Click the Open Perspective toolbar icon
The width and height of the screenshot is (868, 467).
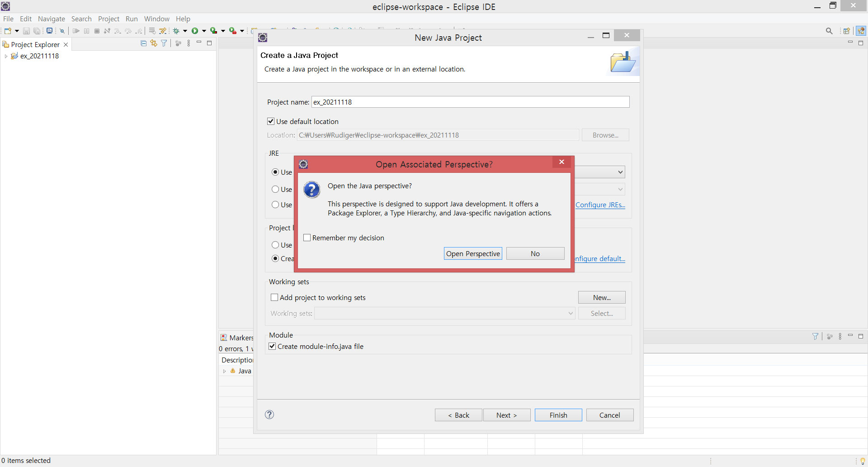point(846,31)
